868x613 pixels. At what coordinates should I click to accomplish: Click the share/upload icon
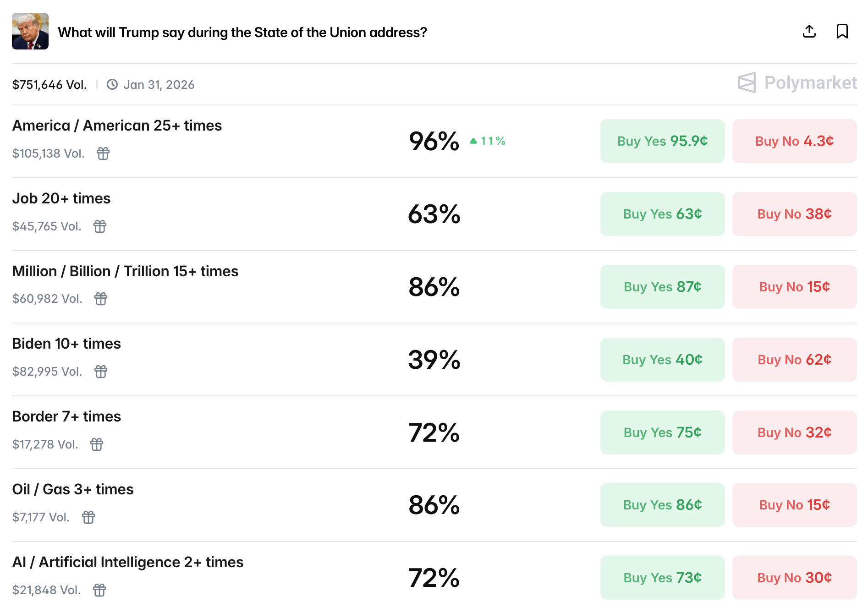click(809, 32)
